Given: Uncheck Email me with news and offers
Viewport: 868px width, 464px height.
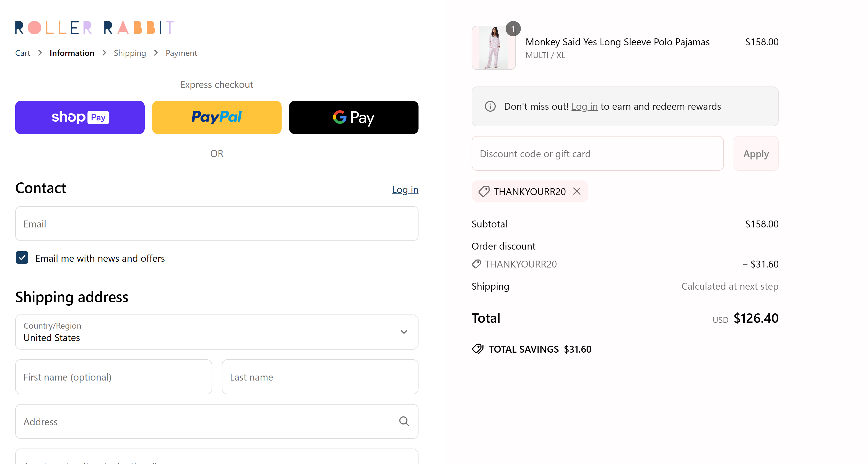Looking at the screenshot, I should 22,258.
